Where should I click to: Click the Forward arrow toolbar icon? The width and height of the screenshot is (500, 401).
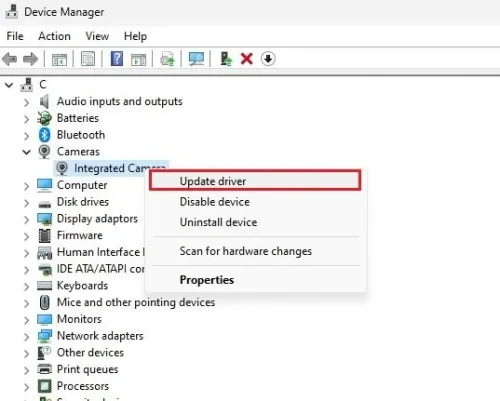click(30, 59)
